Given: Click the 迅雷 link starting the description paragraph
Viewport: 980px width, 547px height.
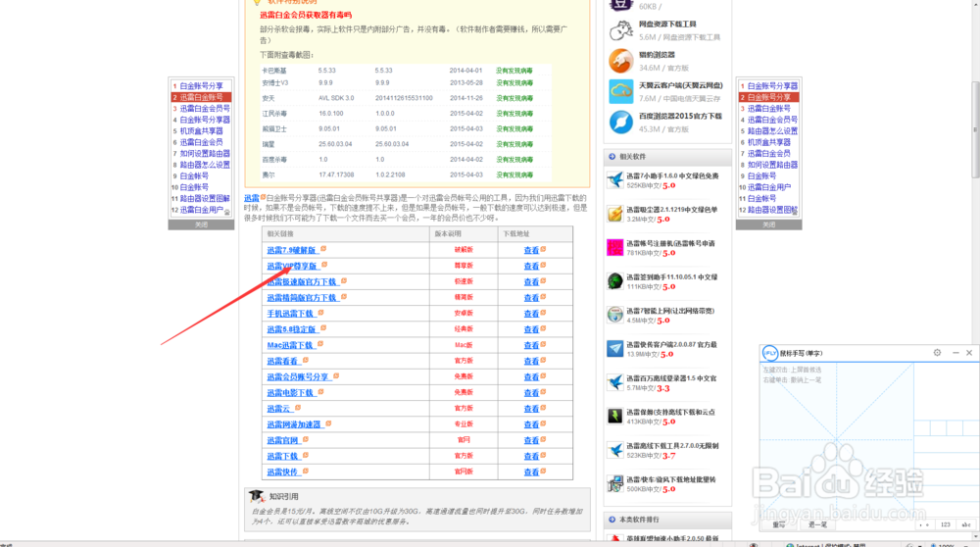Looking at the screenshot, I should [x=251, y=198].
